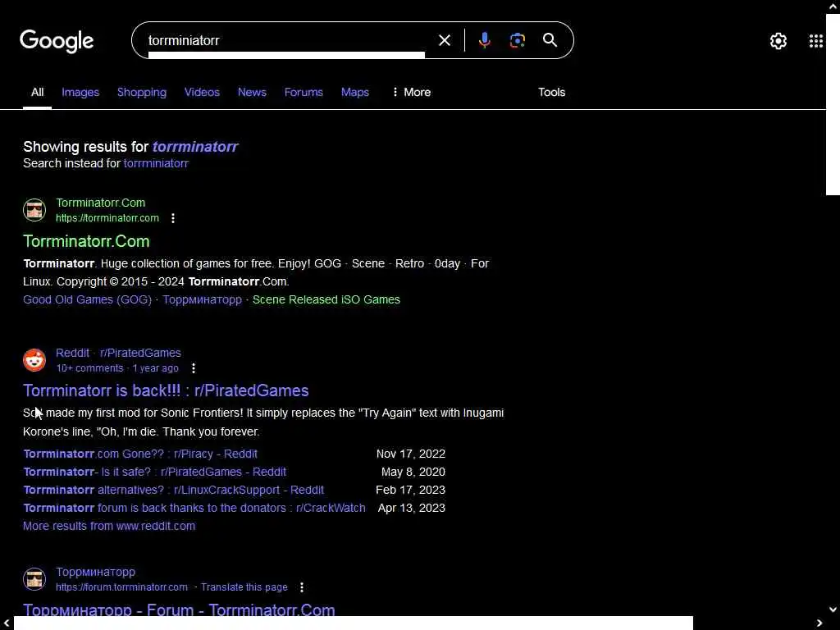Click the Reddit favicon icon
The height and width of the screenshot is (630, 840).
34,360
